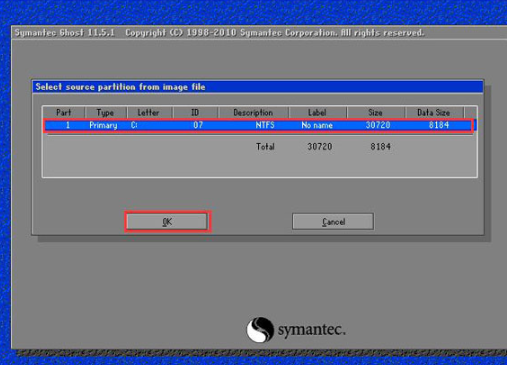Viewport: 507px width, 365px height.
Task: Click the ID column header
Action: [195, 112]
